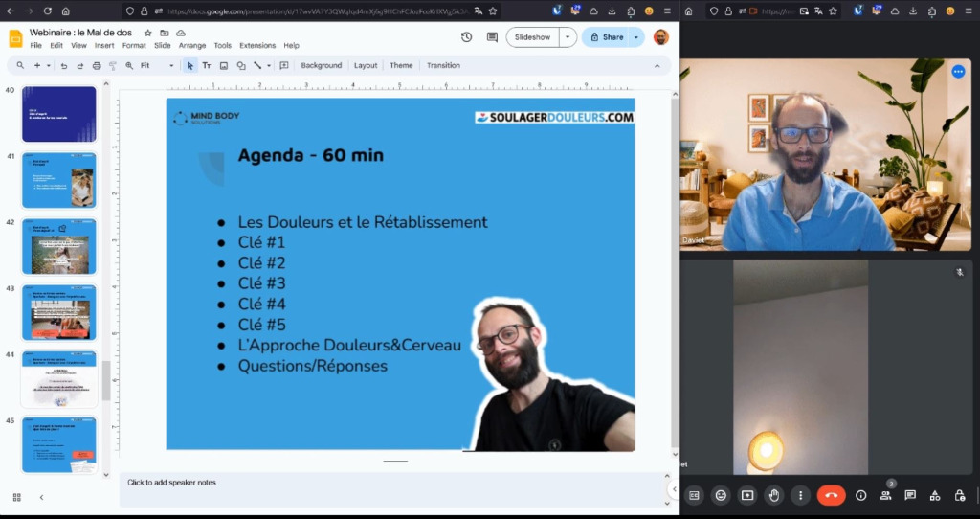Star the Webinaire presentation
Image resolution: width=980 pixels, height=519 pixels.
pos(147,33)
